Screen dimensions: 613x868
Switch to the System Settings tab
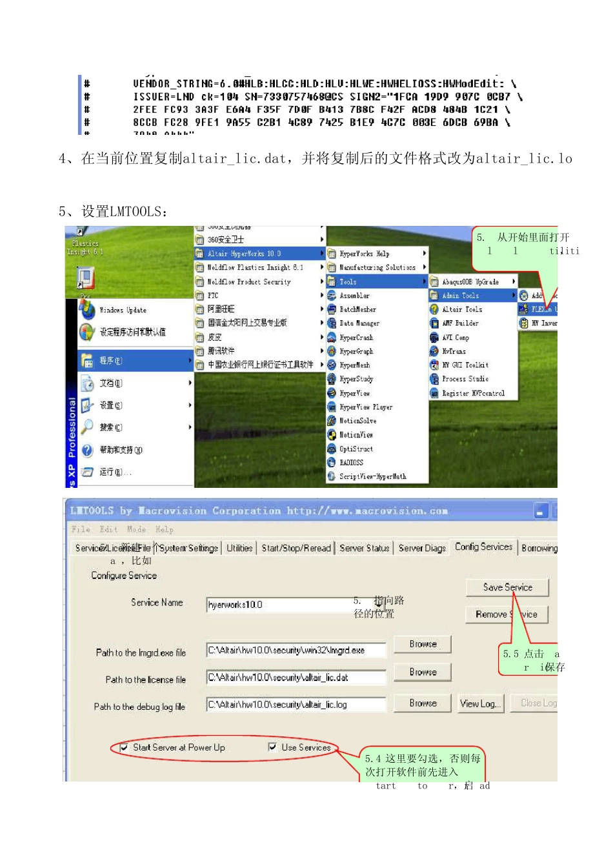tap(188, 548)
